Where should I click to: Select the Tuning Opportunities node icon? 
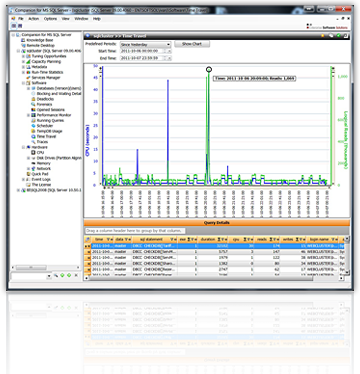point(28,56)
